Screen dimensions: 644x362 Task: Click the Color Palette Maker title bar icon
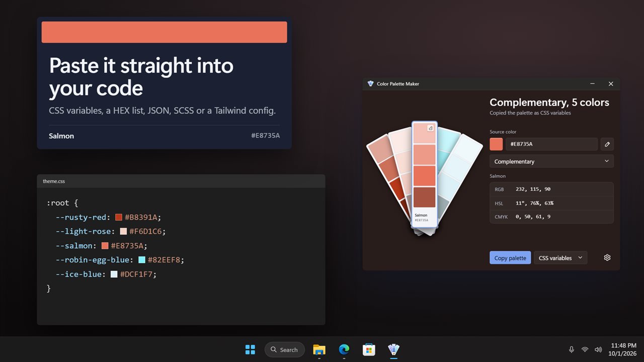pos(371,84)
